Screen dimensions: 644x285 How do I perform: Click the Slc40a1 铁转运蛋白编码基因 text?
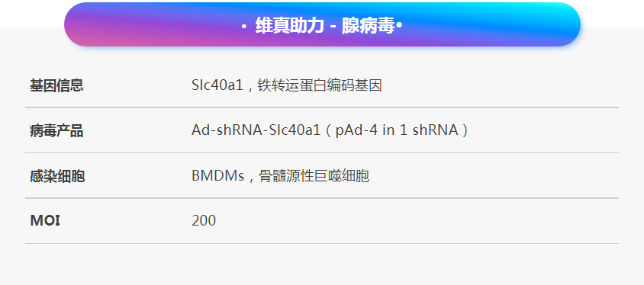(287, 85)
